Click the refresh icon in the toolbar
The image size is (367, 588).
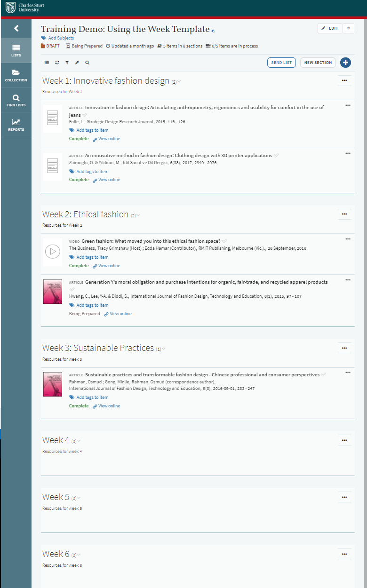(x=57, y=62)
